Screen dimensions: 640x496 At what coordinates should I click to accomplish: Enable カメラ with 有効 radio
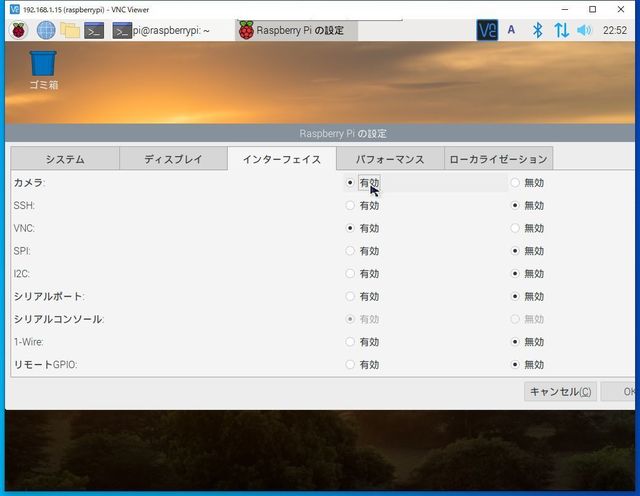350,182
